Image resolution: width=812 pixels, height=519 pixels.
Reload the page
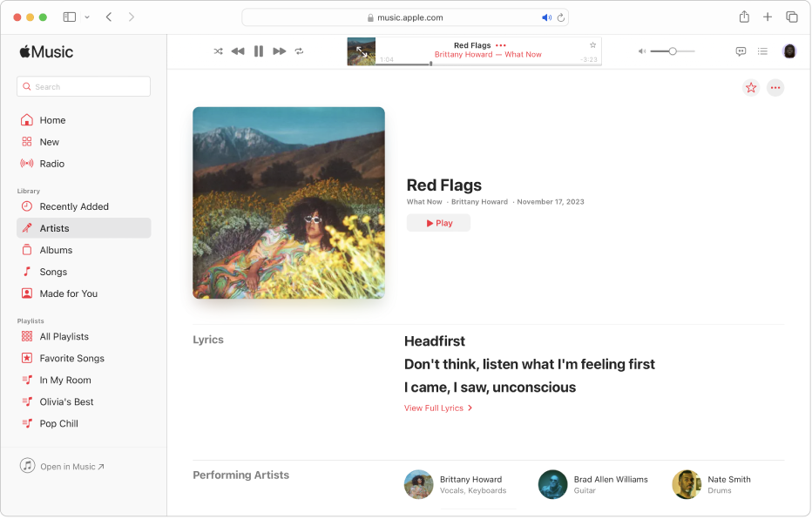(561, 17)
